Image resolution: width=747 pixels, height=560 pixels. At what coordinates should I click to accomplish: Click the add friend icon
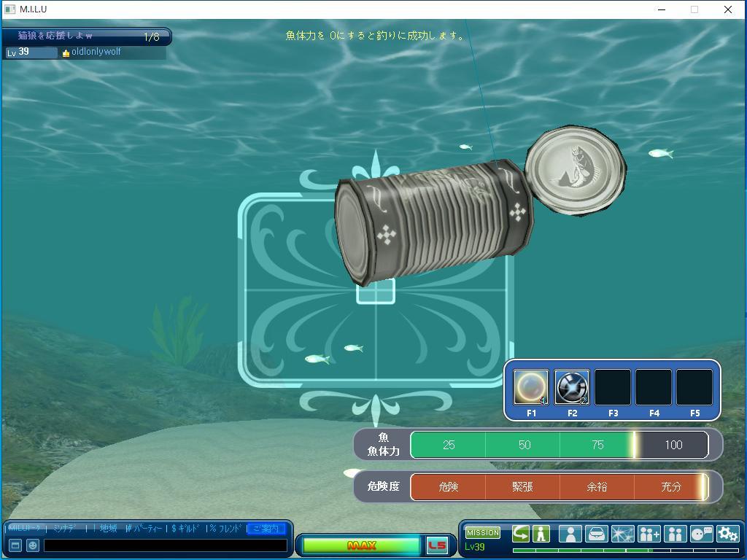pyautogui.click(x=649, y=534)
